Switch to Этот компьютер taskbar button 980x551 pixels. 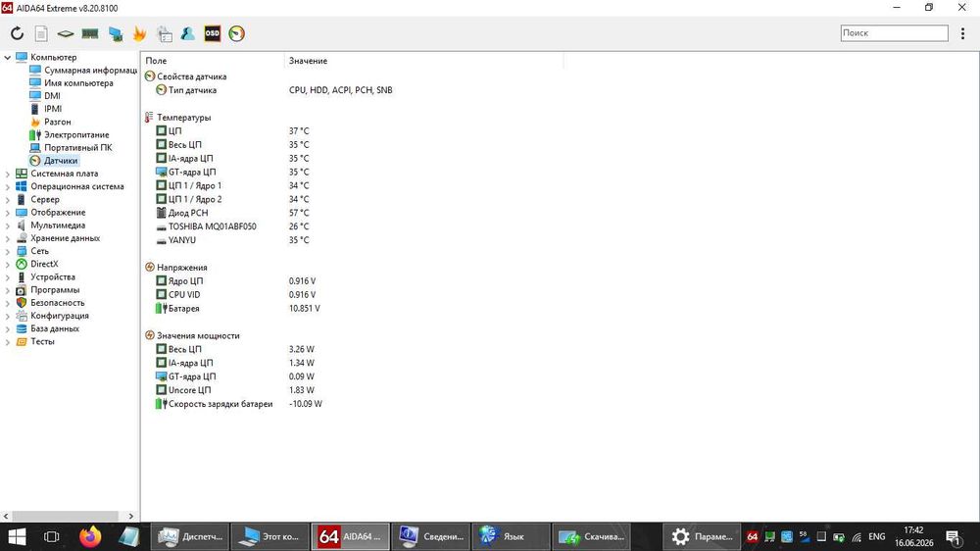click(270, 536)
